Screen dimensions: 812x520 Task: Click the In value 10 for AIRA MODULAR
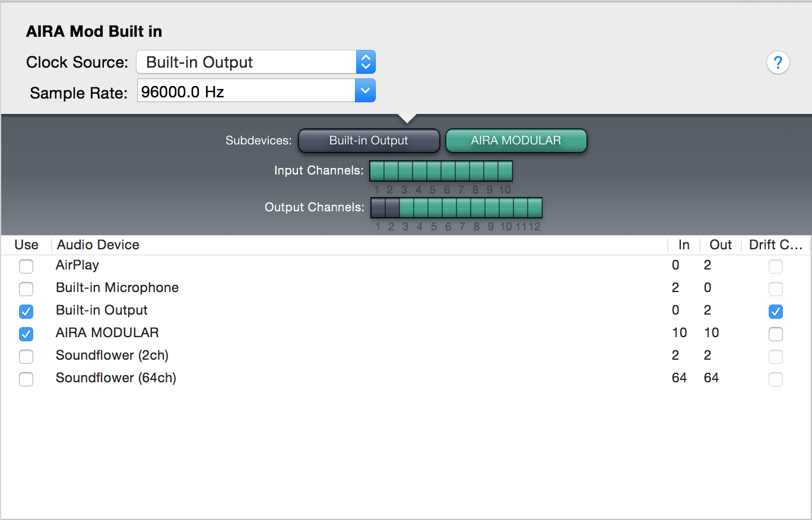tap(679, 333)
